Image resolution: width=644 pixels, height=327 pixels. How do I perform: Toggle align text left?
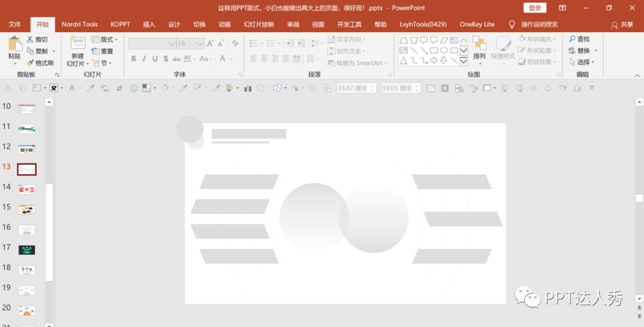pyautogui.click(x=253, y=58)
